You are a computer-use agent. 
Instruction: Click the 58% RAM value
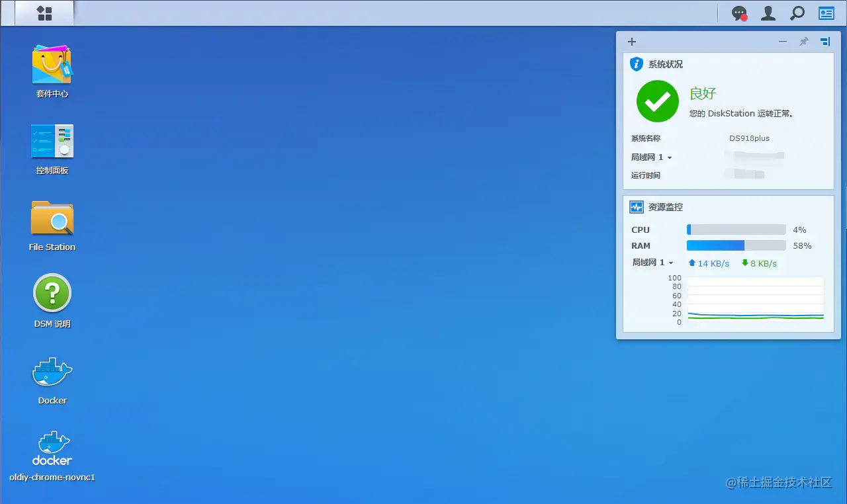tap(802, 245)
